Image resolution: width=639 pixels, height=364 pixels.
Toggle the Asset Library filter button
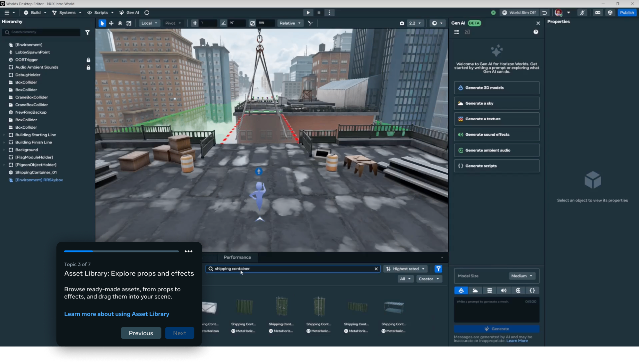coord(438,269)
